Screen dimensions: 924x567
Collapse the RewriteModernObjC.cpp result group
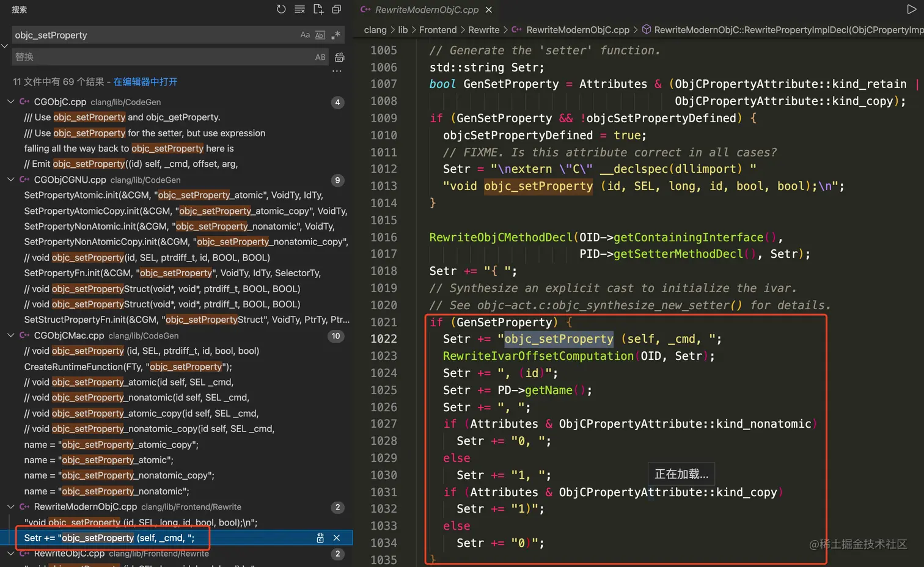click(x=11, y=507)
